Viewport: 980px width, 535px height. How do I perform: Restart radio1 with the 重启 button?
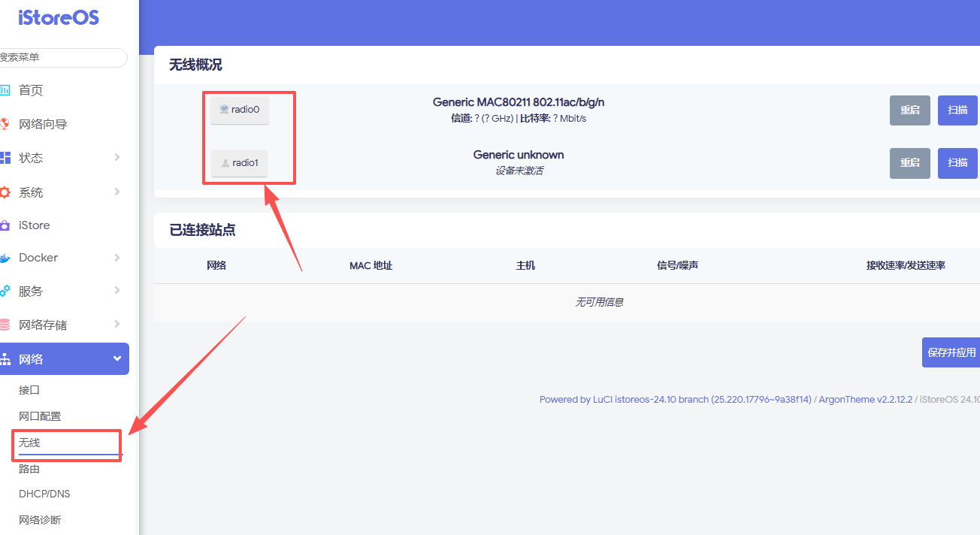(x=910, y=163)
